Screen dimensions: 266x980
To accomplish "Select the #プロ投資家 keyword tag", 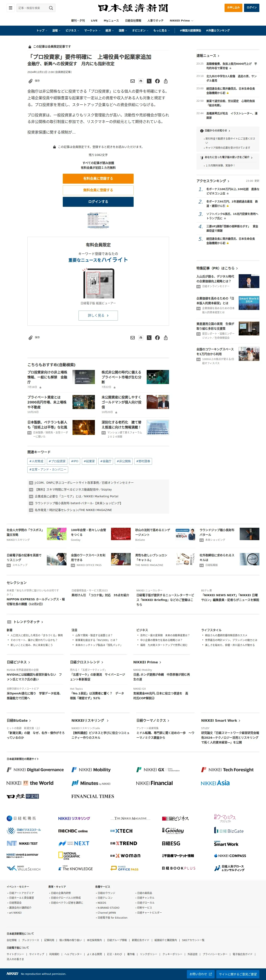I will (x=57, y=461).
